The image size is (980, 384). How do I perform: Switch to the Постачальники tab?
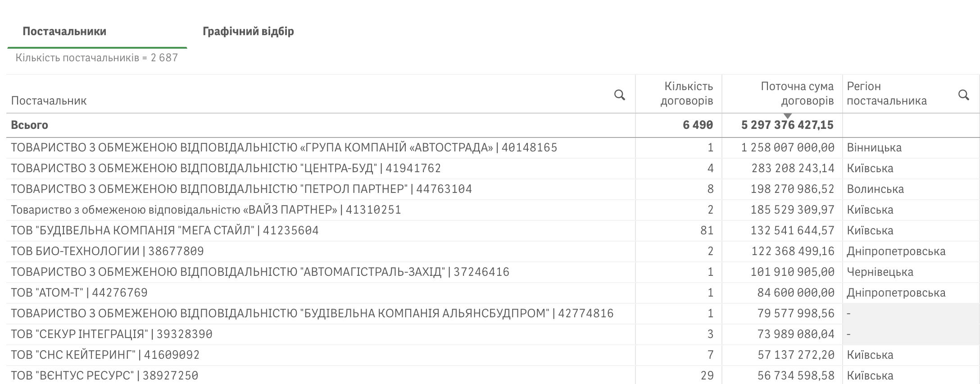coord(64,32)
